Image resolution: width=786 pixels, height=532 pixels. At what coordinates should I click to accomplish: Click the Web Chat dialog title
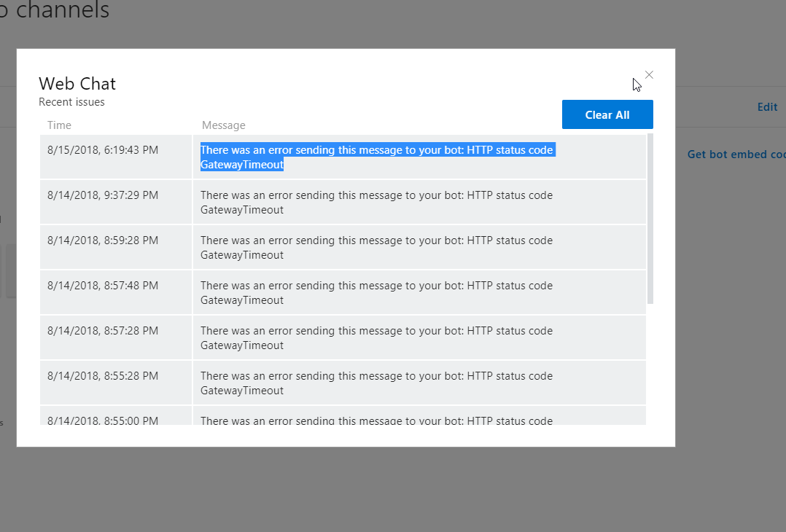click(77, 83)
